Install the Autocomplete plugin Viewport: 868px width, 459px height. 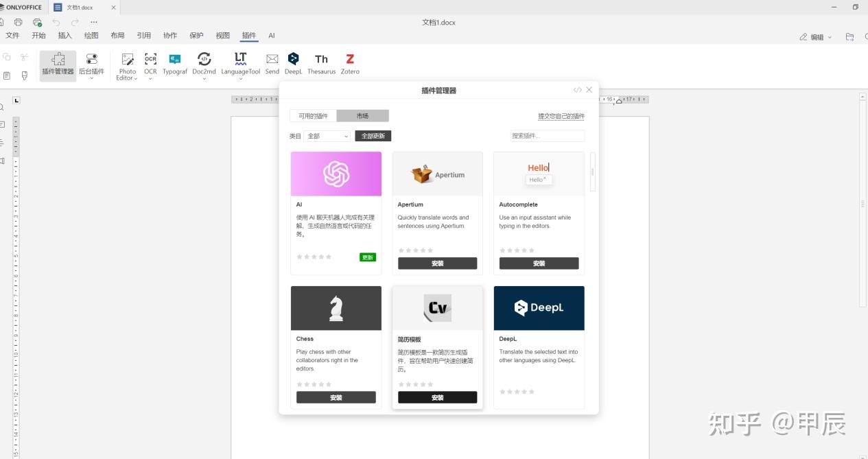point(539,263)
